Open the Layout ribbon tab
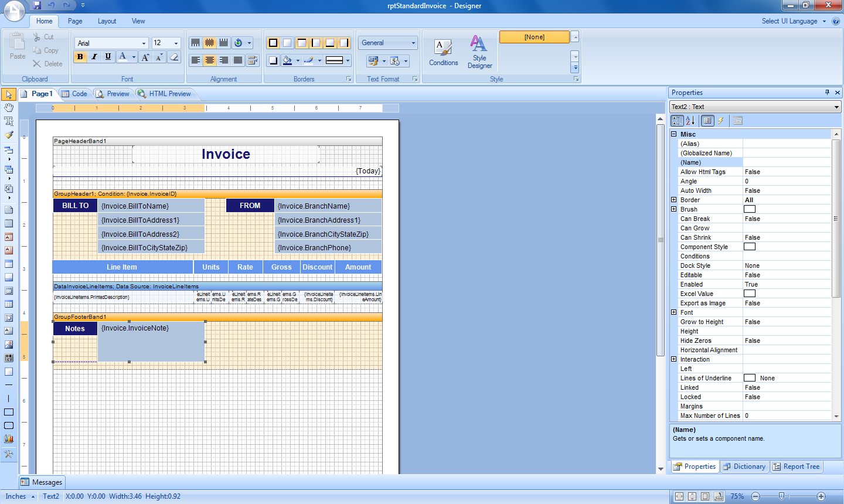The image size is (844, 504). [107, 21]
